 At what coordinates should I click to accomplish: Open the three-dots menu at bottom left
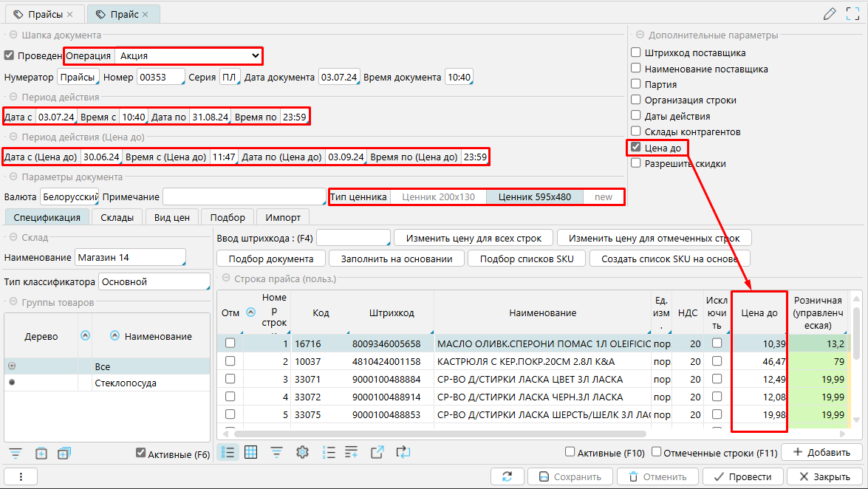coord(21,476)
